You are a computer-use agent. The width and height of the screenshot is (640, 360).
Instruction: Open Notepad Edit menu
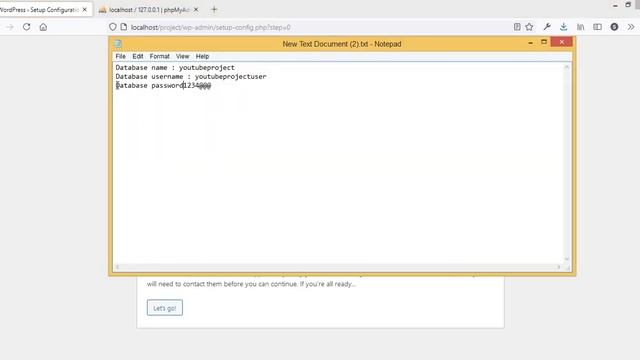click(x=138, y=56)
